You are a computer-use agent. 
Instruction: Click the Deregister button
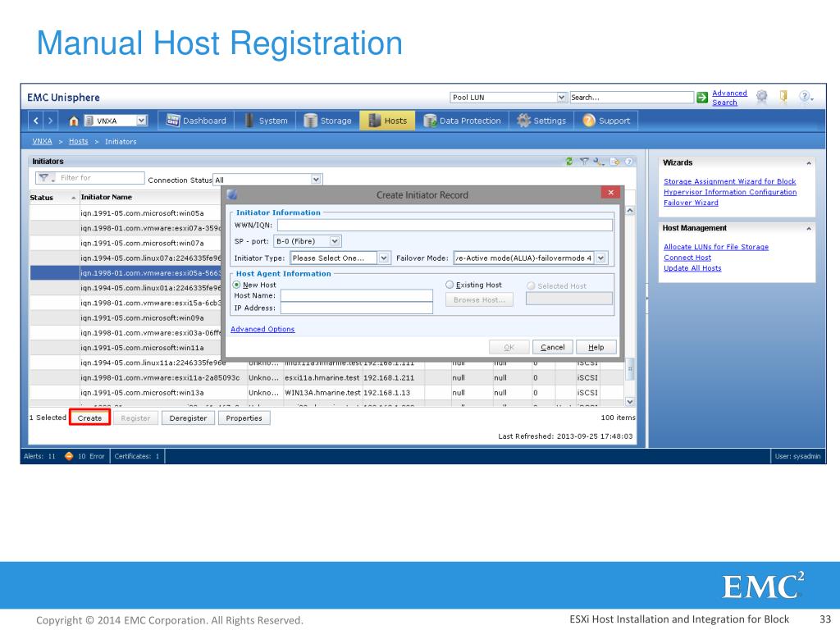(x=188, y=418)
